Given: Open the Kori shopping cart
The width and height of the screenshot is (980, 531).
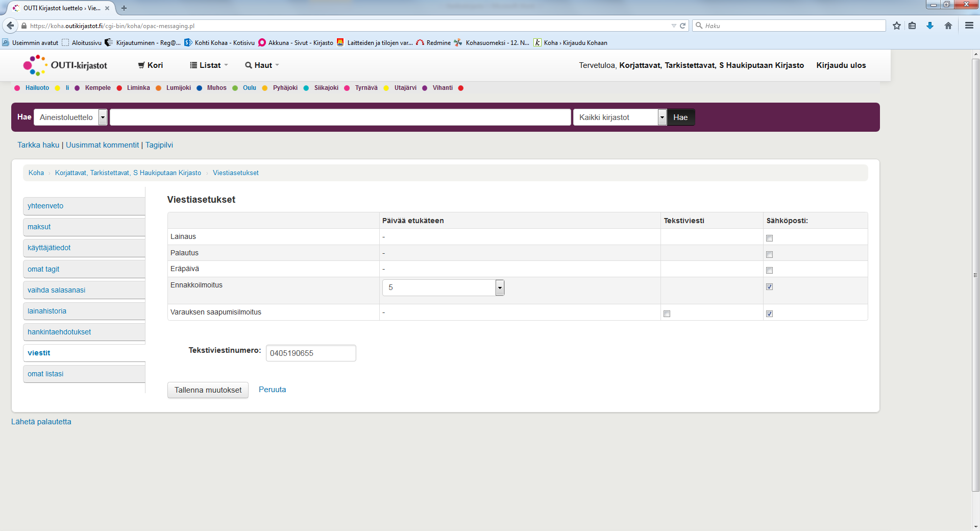Looking at the screenshot, I should pyautogui.click(x=151, y=65).
